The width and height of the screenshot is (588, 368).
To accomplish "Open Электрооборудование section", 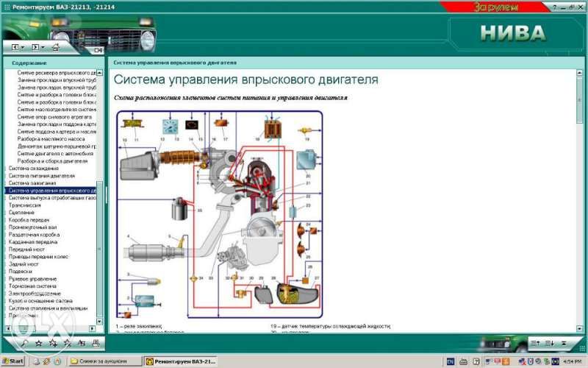I will pyautogui.click(x=35, y=293).
